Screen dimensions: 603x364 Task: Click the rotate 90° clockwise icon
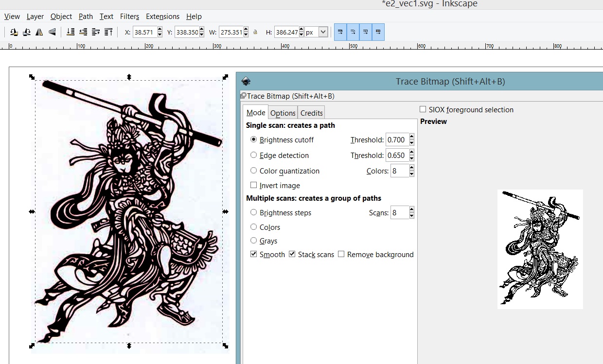[x=27, y=32]
